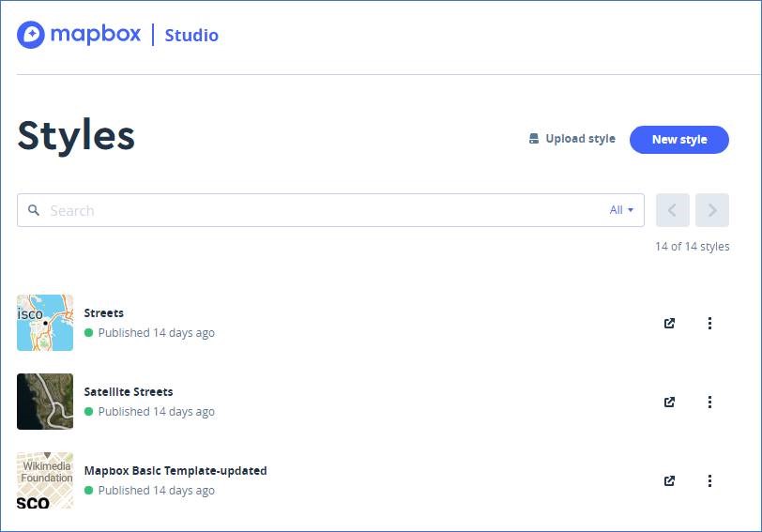
Task: Open Streets style more-options menu
Action: 709,323
